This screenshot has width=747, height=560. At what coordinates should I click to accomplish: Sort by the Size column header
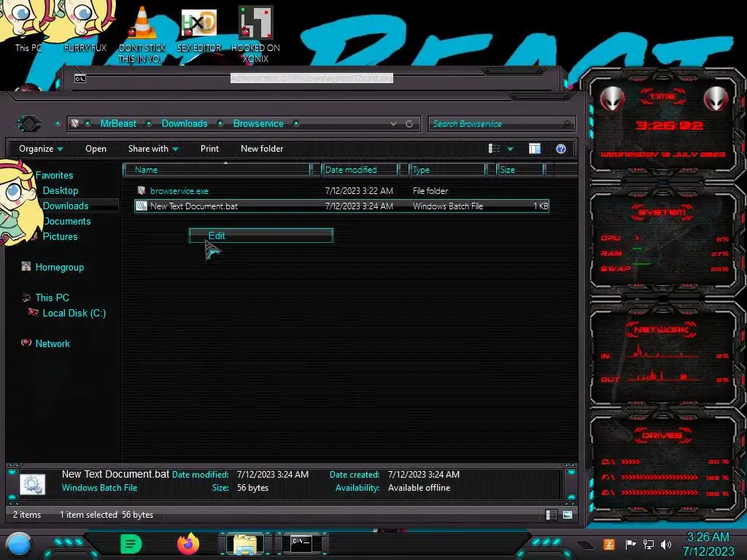(520, 169)
